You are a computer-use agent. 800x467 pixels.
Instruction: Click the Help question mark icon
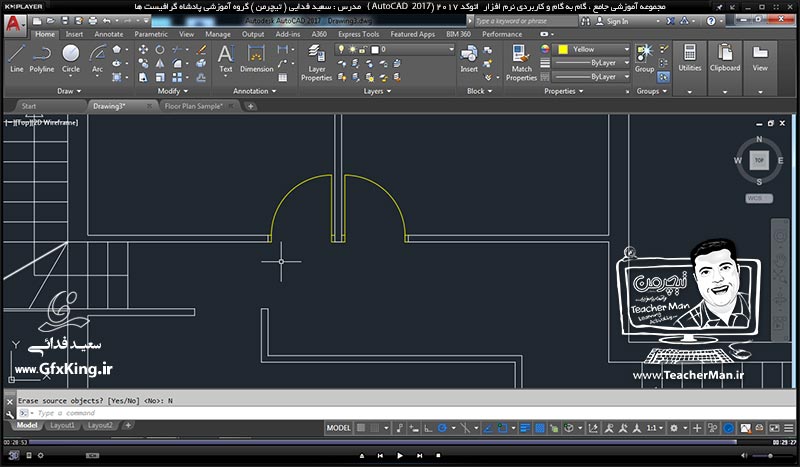pos(711,21)
